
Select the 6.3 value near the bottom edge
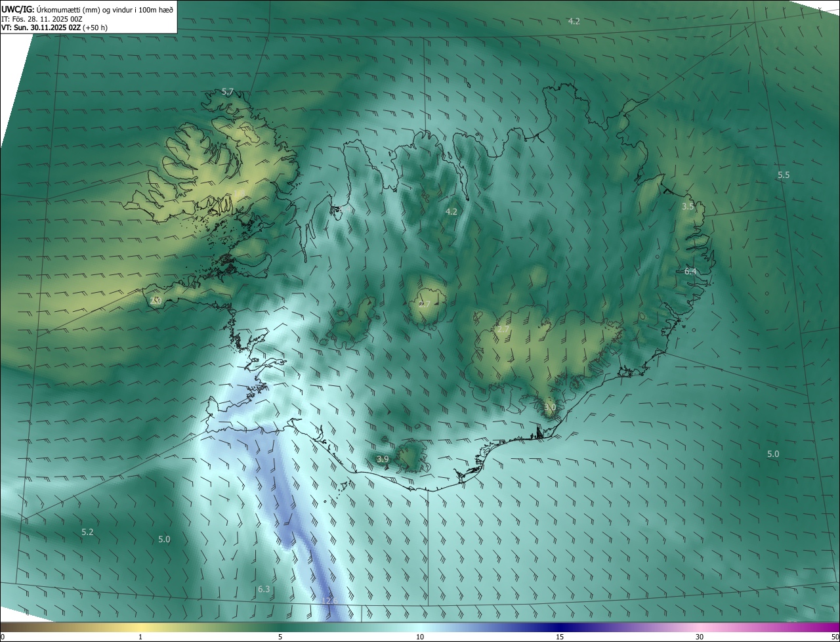click(264, 589)
